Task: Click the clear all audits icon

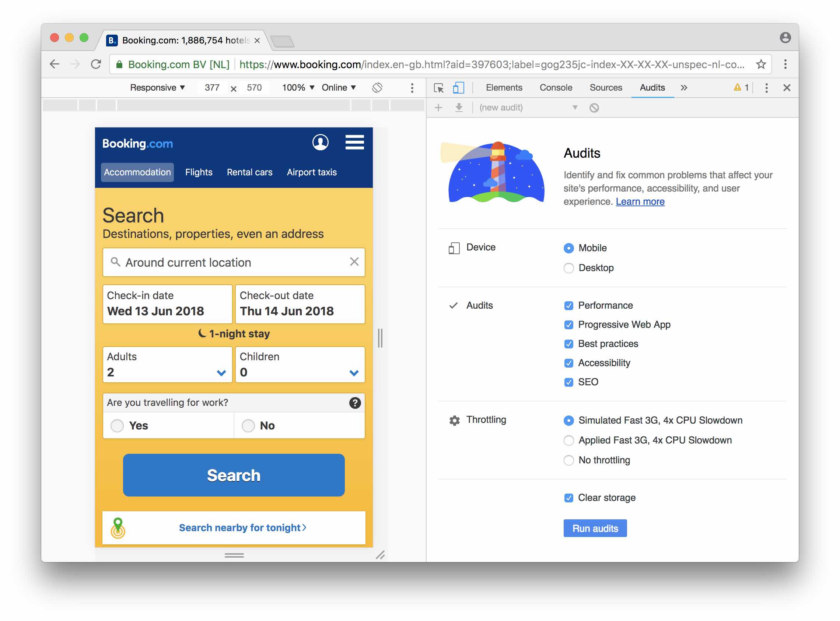Action: 594,108
